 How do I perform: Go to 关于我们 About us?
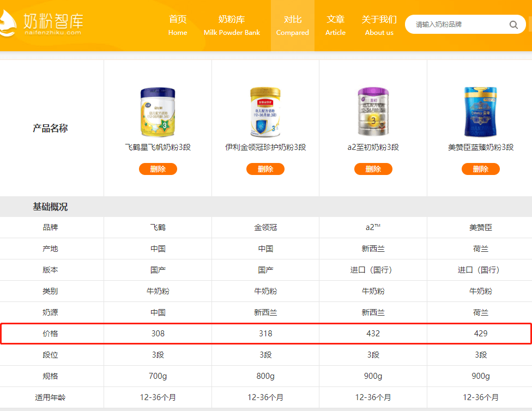pos(379,26)
